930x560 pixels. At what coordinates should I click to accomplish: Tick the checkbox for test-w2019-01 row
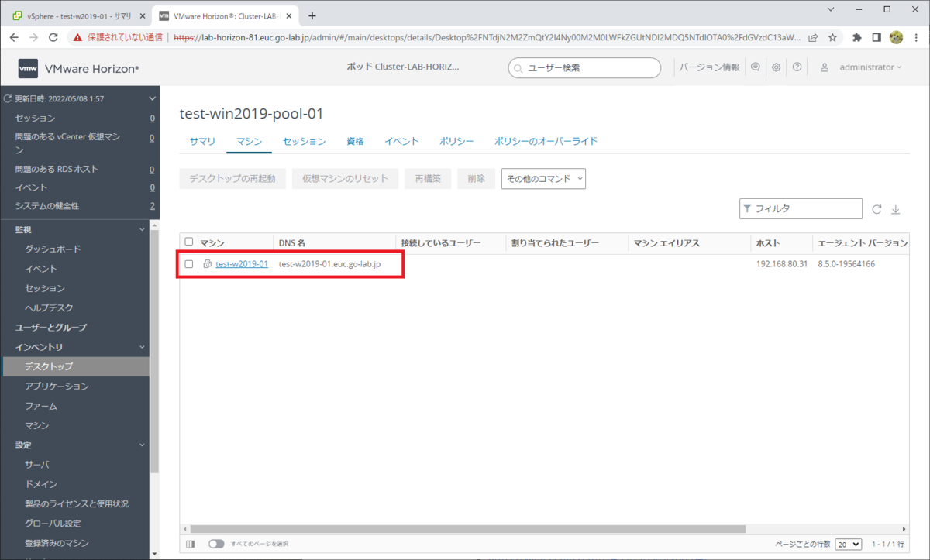click(x=189, y=264)
